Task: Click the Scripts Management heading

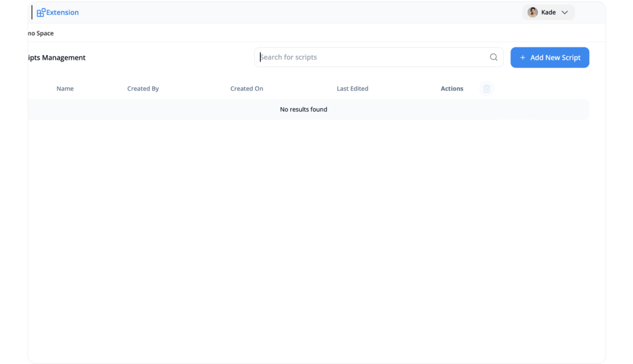Action: point(56,58)
